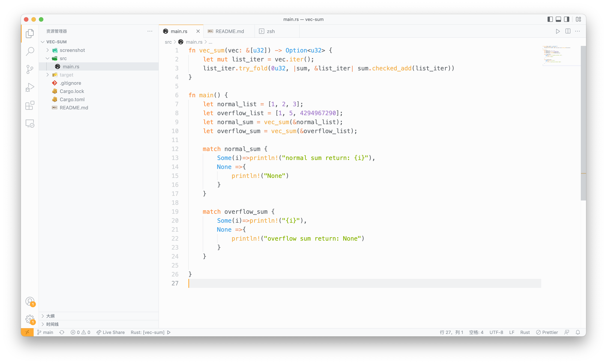The height and width of the screenshot is (364, 607).
Task: Toggle the secondary side bar
Action: 566,19
